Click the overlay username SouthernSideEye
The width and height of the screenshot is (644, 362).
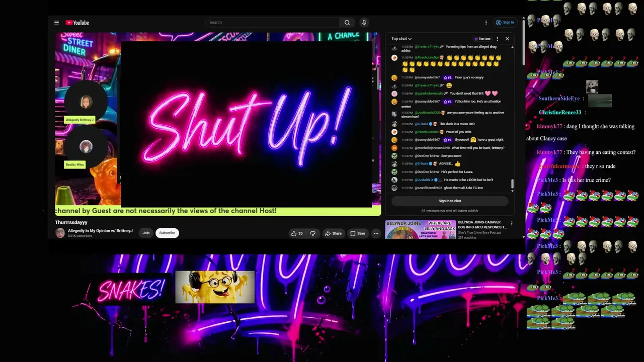pos(559,99)
